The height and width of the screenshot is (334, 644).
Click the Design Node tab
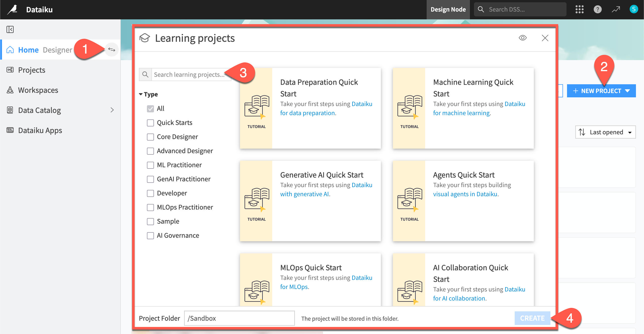448,10
